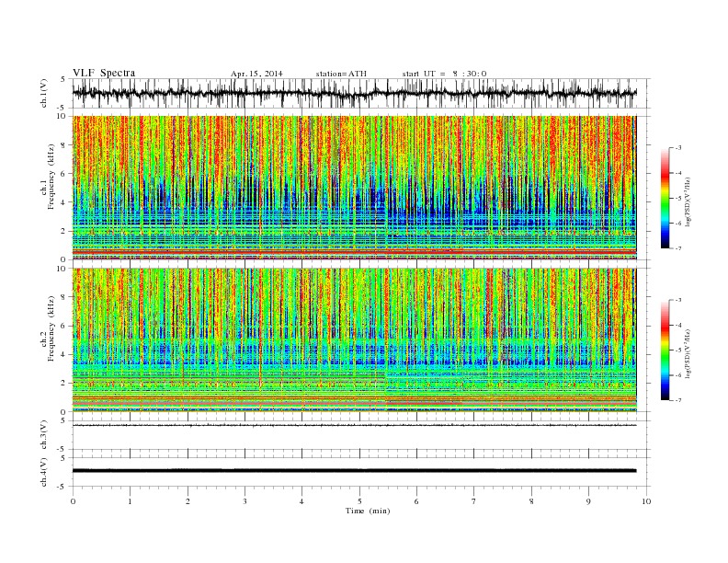Click the "ch.3(V)" axis label

pyautogui.click(x=44, y=435)
